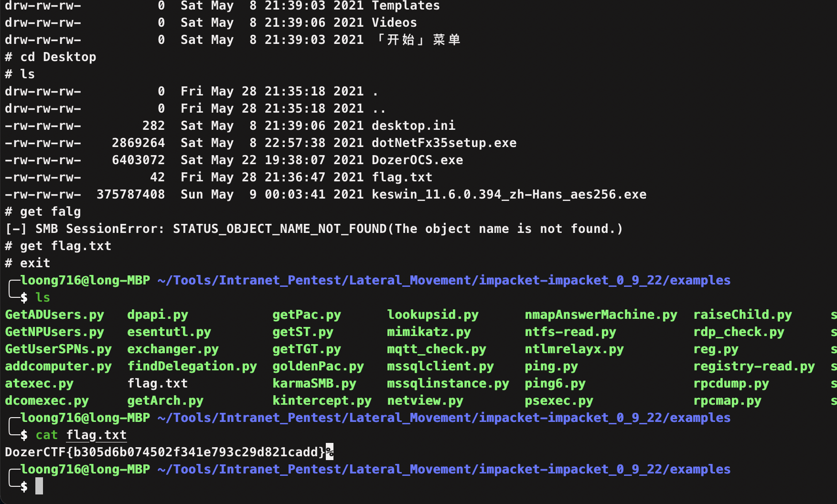This screenshot has height=504, width=837.
Task: Click the dotNetFx35setup.exe filename
Action: point(444,143)
